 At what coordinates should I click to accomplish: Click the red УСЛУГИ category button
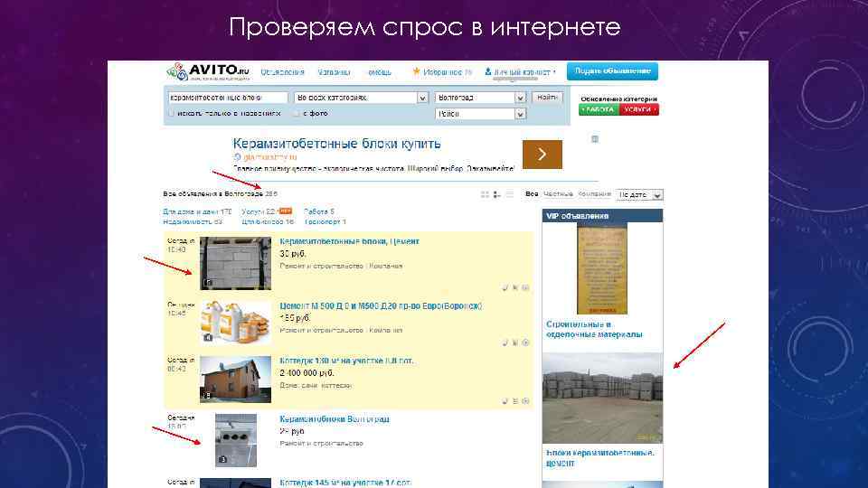click(x=639, y=109)
